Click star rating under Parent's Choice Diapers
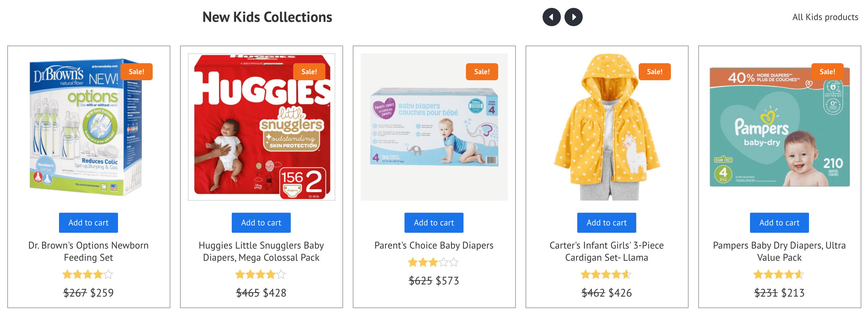 coord(433,262)
